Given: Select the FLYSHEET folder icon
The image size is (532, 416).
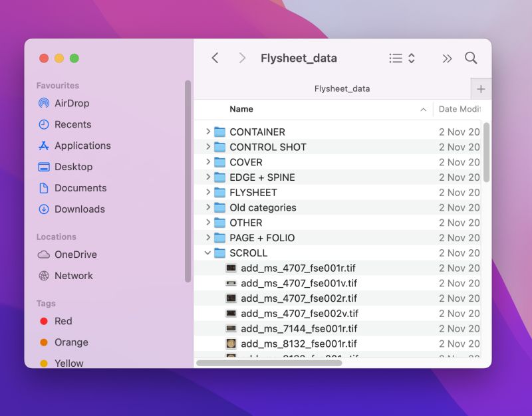Looking at the screenshot, I should coord(220,193).
